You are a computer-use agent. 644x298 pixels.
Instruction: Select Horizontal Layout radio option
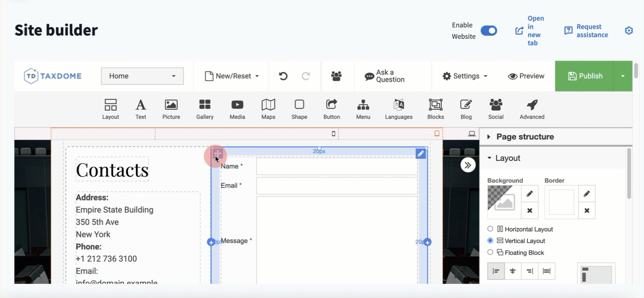click(490, 229)
